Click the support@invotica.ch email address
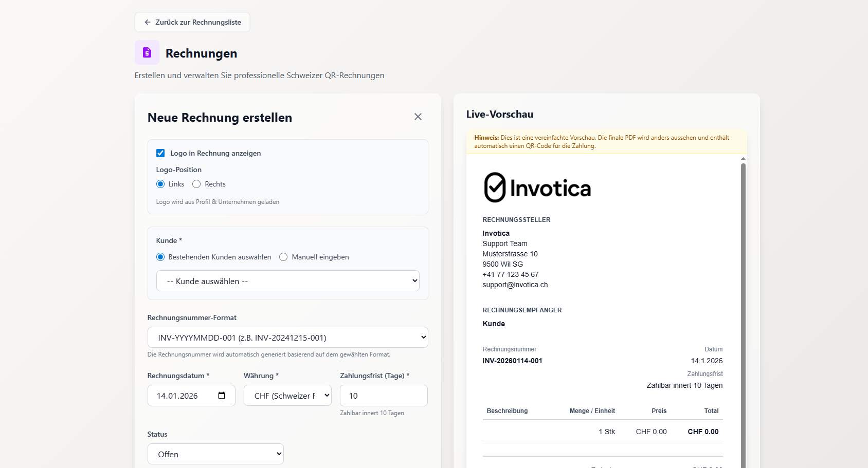This screenshot has width=868, height=468. (515, 285)
